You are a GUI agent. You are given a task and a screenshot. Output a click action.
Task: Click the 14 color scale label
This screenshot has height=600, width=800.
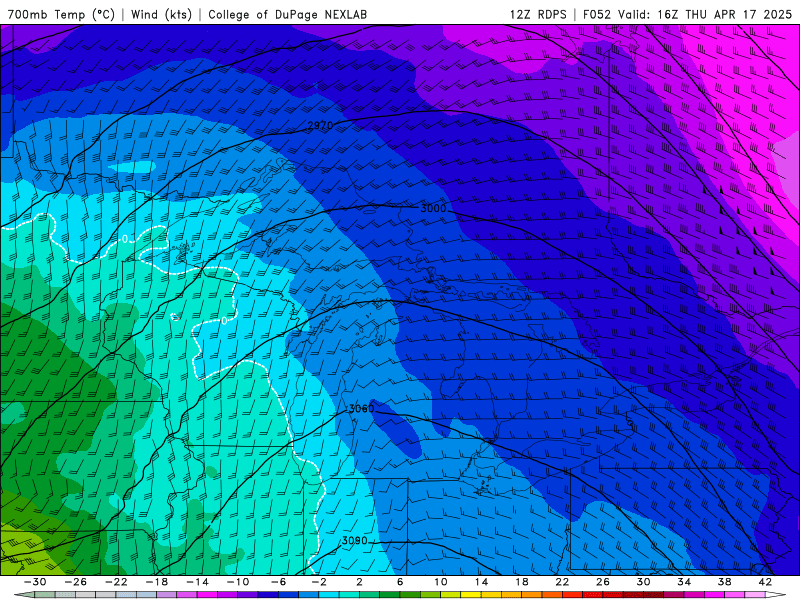tap(481, 582)
